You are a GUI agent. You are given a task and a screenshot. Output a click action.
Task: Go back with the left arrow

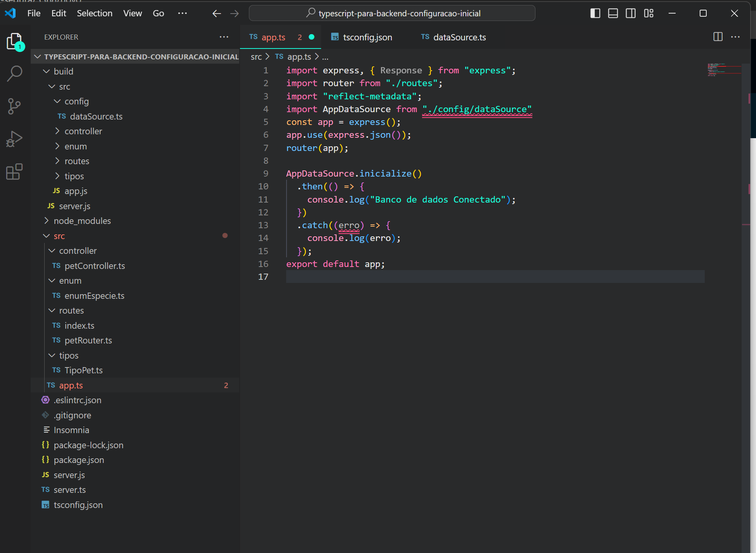tap(216, 14)
